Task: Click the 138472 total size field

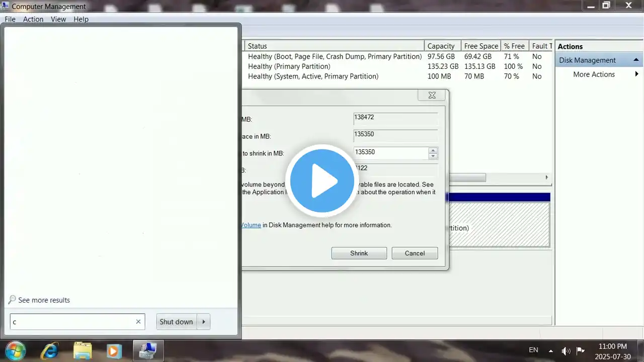Action: (x=395, y=119)
